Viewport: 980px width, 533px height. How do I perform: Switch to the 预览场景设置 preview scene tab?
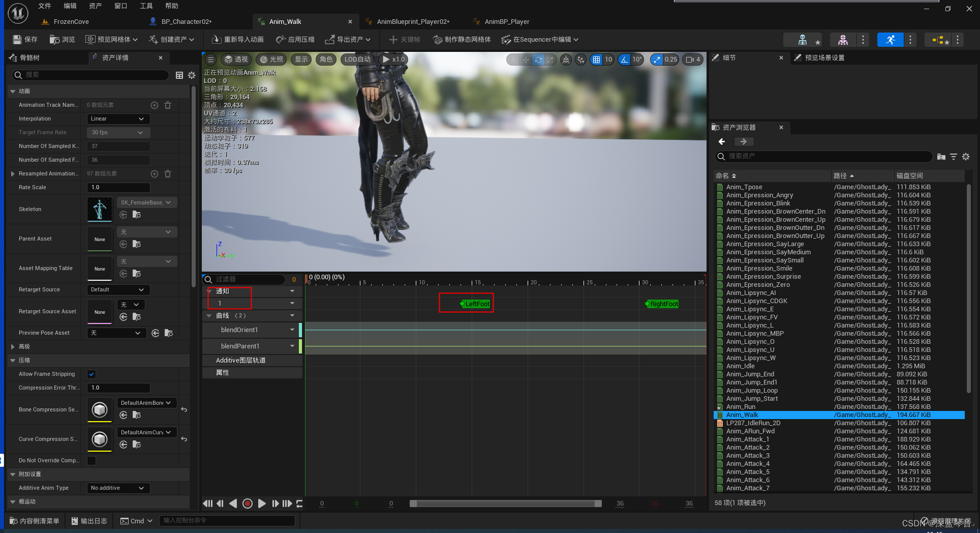(x=824, y=58)
